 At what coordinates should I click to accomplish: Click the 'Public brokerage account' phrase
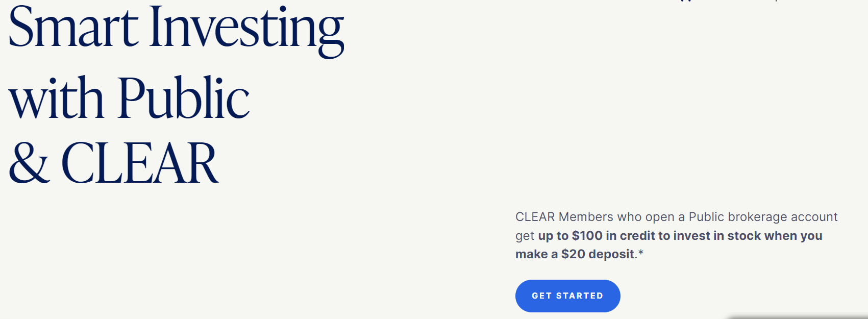click(763, 217)
